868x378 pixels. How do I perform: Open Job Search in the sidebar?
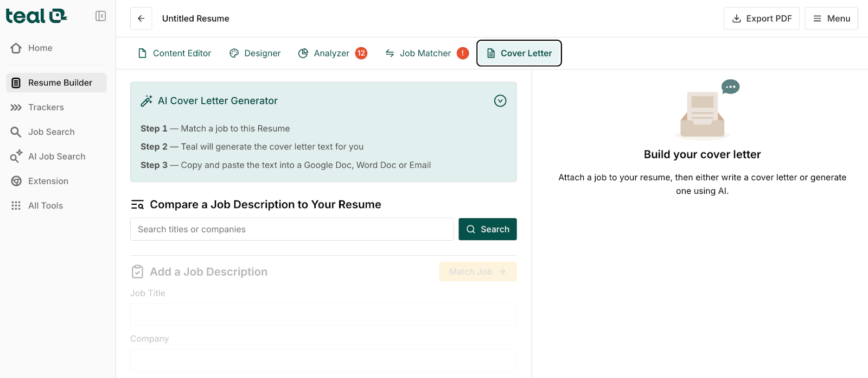(56, 132)
